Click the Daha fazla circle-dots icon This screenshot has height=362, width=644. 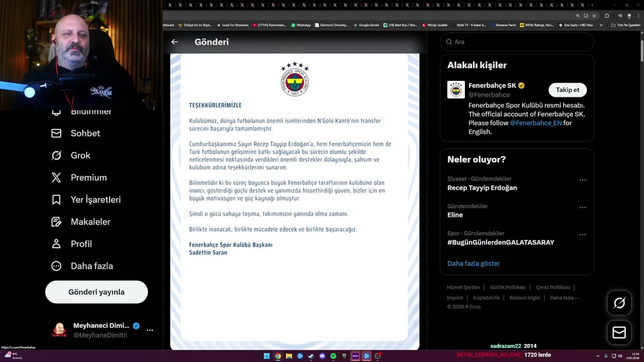pos(56,266)
